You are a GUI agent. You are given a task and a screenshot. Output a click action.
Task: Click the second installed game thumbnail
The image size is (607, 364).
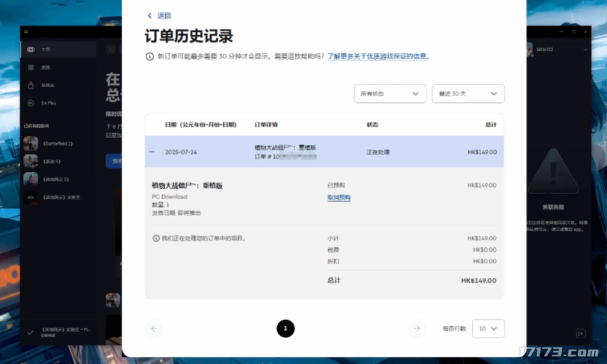31,161
